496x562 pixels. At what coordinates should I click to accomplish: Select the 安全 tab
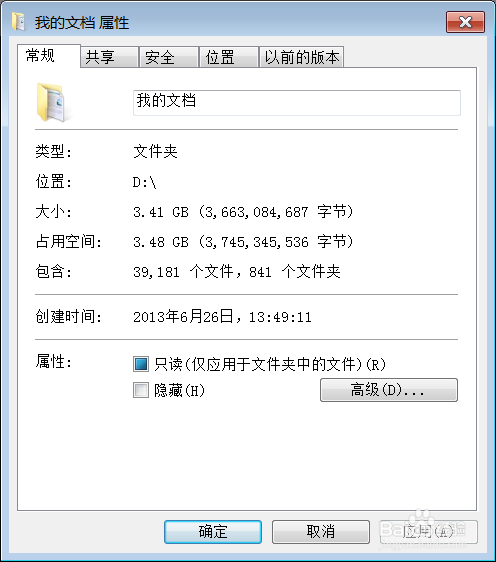pos(169,57)
